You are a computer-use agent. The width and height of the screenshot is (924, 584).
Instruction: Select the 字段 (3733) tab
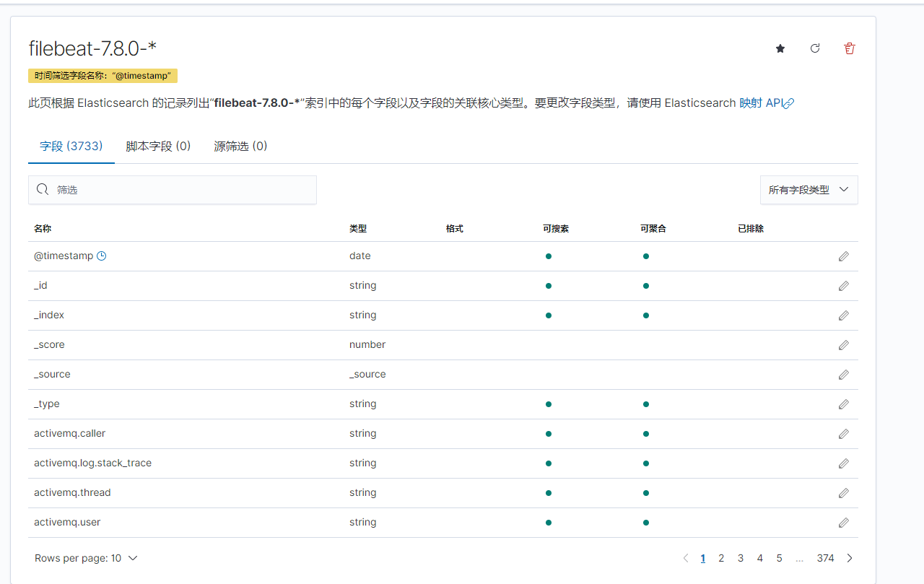pyautogui.click(x=71, y=146)
